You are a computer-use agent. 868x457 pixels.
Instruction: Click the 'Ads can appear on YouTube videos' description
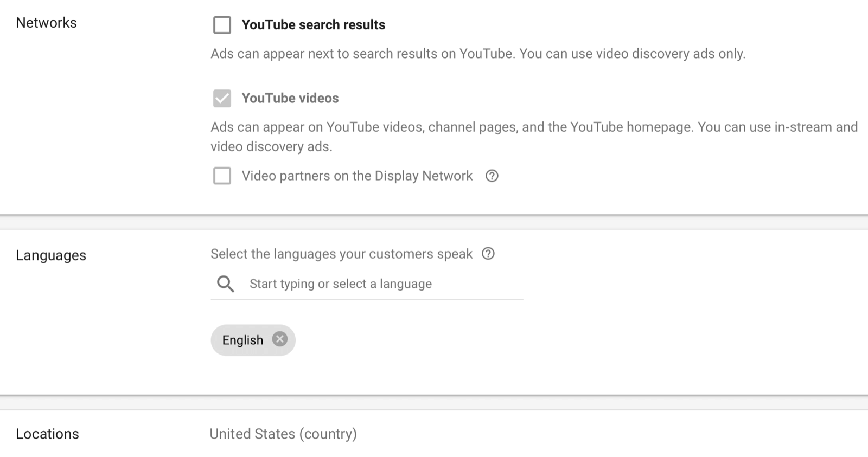(x=534, y=127)
